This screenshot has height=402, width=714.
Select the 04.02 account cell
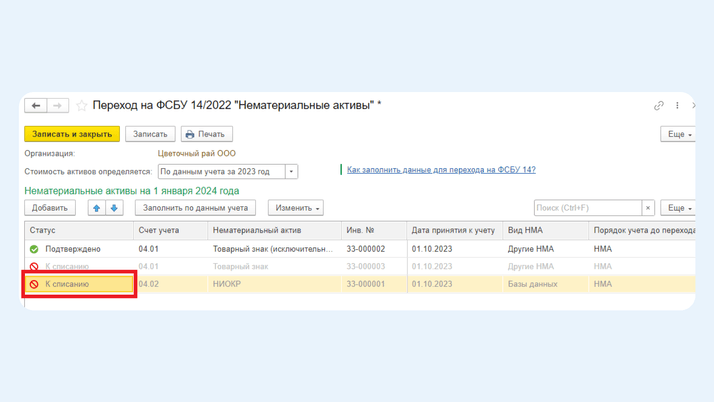coord(171,284)
